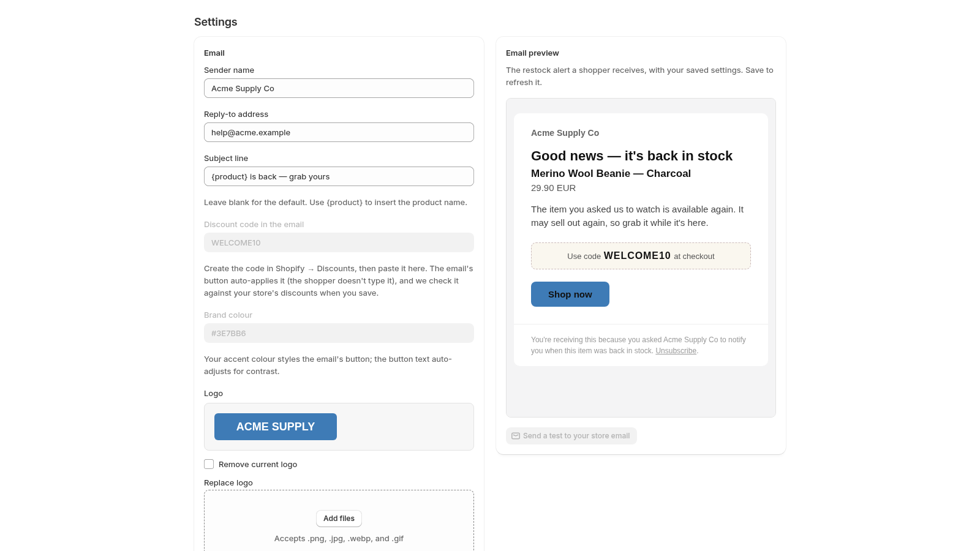Click the Brand colour hex field #3E7BB6
The image size is (980, 551).
pyautogui.click(x=339, y=333)
